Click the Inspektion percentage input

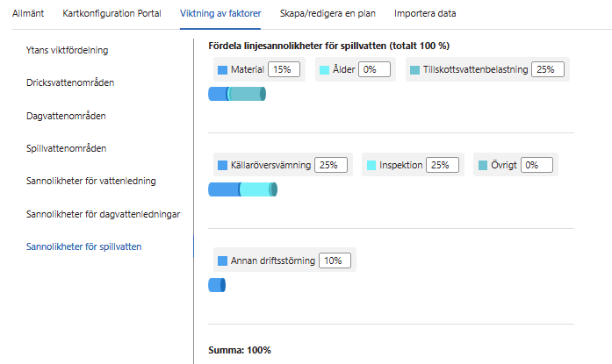[443, 165]
